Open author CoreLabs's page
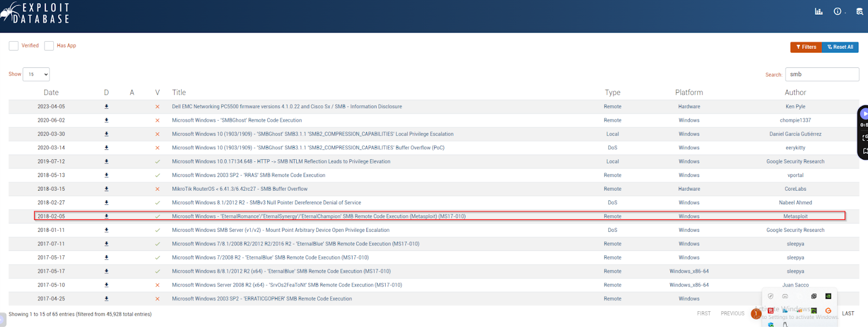 pos(795,189)
